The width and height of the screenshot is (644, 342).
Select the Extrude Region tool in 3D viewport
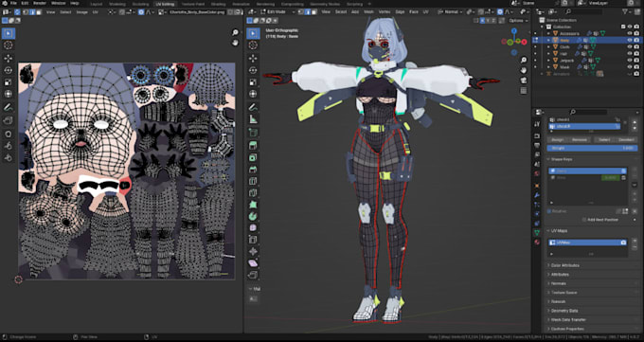click(x=254, y=146)
